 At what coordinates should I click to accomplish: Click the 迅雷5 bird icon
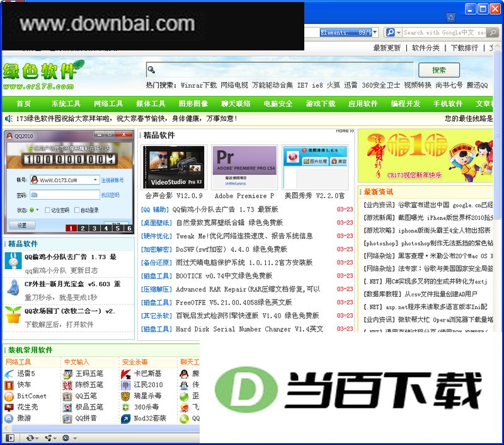[x=9, y=374]
